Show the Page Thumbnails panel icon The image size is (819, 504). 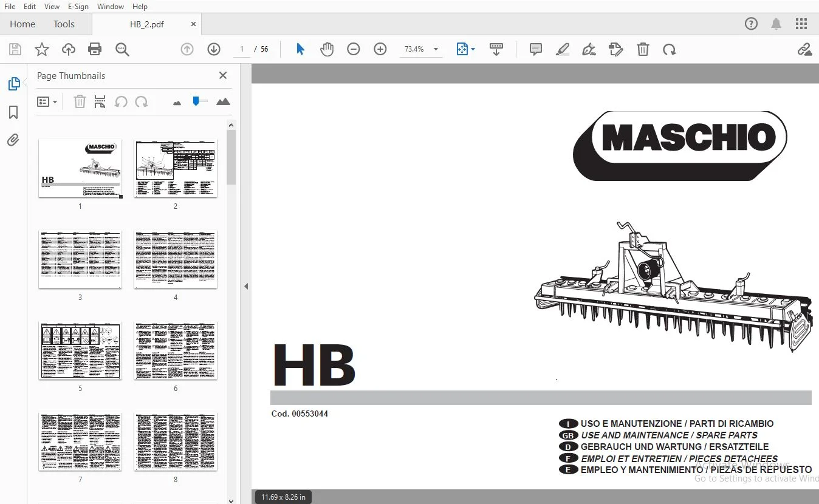tap(14, 84)
